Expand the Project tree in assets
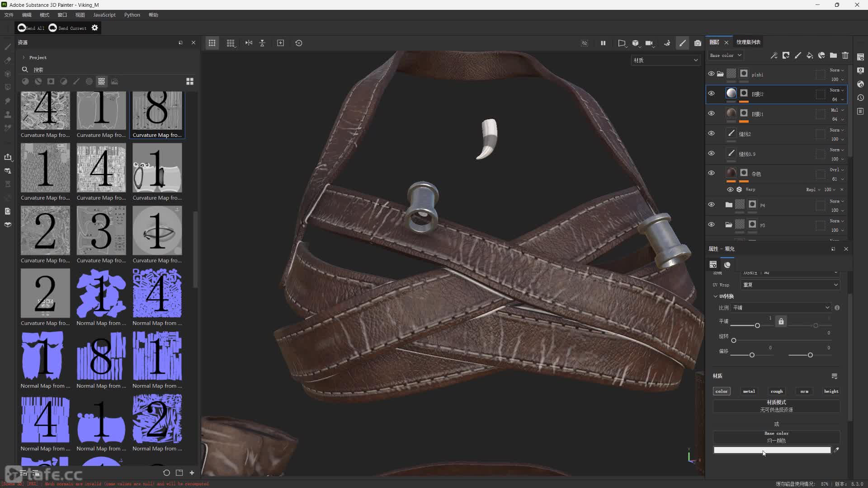The height and width of the screenshot is (488, 868). point(24,57)
